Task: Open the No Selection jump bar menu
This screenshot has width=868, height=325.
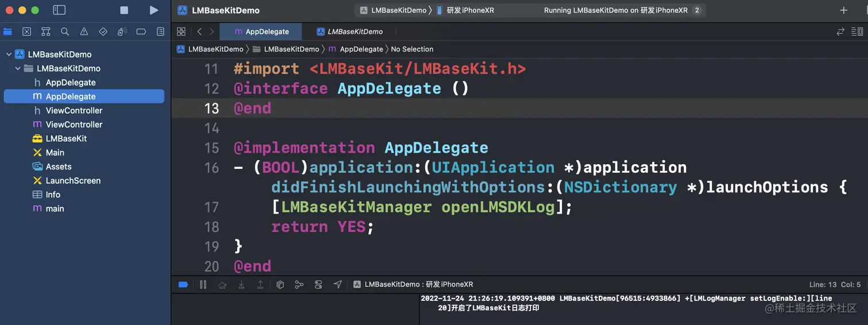Action: tap(412, 49)
